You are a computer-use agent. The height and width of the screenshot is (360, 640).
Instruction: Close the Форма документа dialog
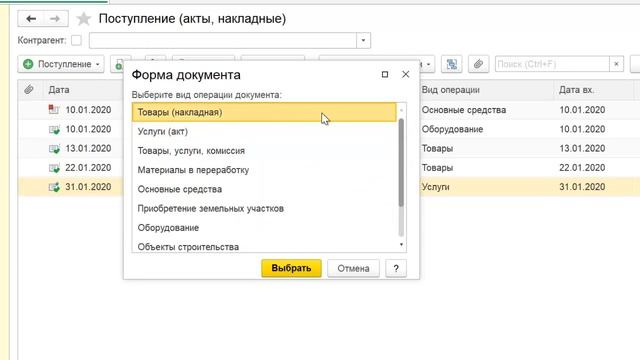[405, 74]
